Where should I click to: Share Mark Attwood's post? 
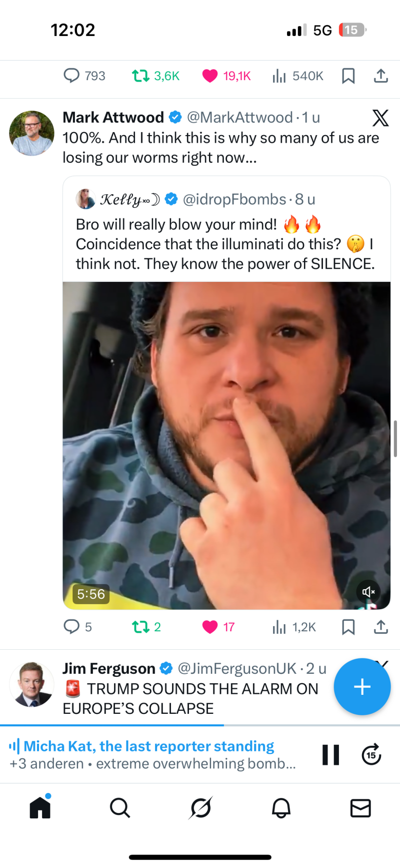pos(380,627)
